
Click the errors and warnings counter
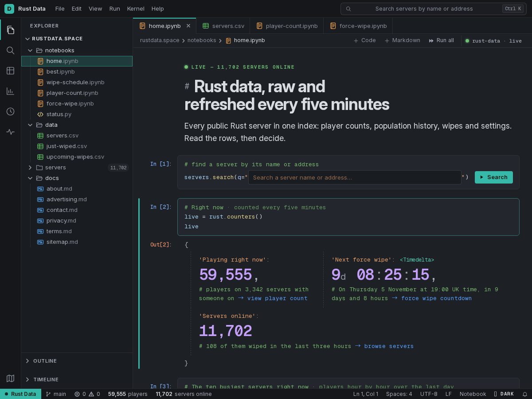pyautogui.click(x=87, y=394)
